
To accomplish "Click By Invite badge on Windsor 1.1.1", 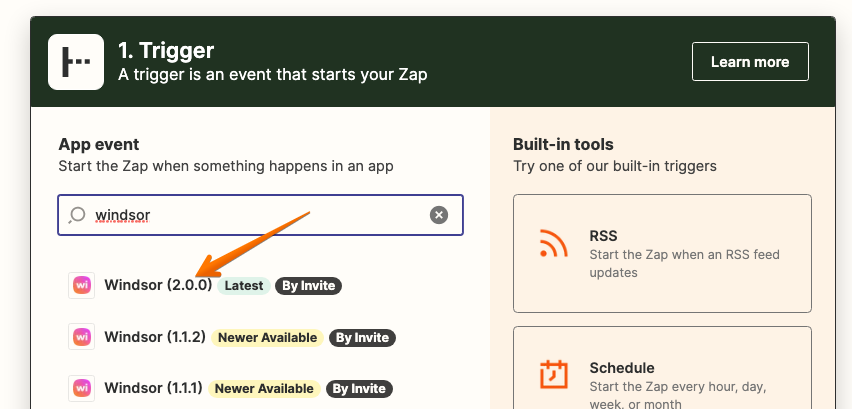I will 359,389.
